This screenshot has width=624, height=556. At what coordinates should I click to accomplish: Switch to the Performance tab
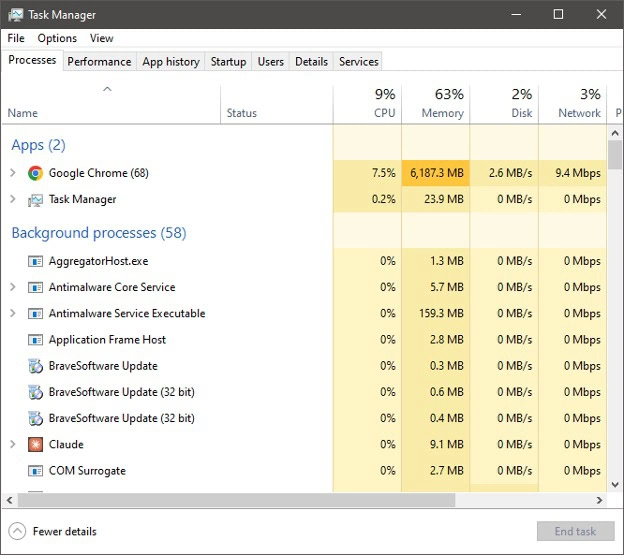click(x=99, y=62)
